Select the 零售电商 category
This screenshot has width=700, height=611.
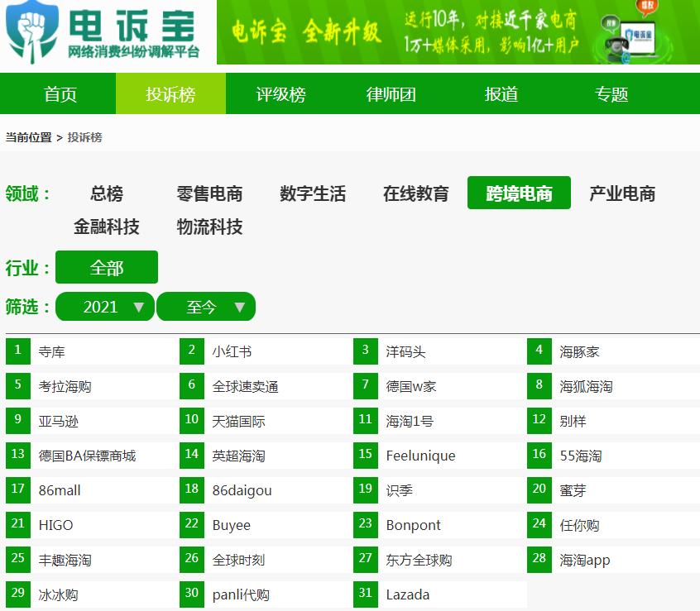point(209,193)
